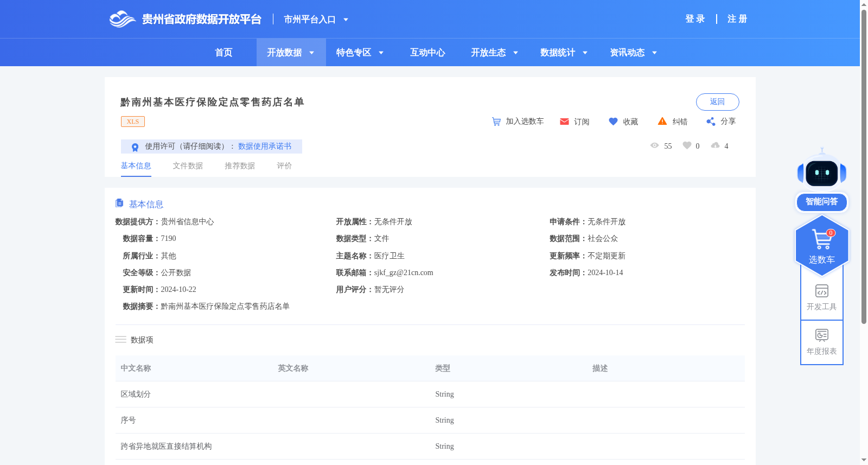Click the row 区域划分

[x=430, y=394]
